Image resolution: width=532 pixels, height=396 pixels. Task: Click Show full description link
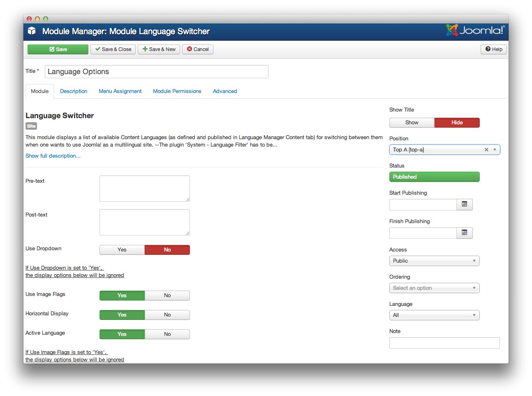53,156
